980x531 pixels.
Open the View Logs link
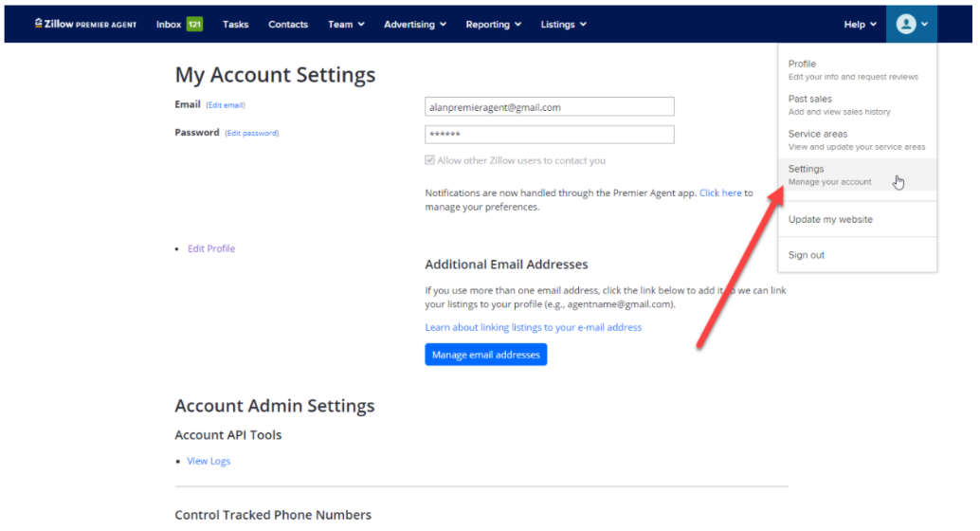point(209,462)
